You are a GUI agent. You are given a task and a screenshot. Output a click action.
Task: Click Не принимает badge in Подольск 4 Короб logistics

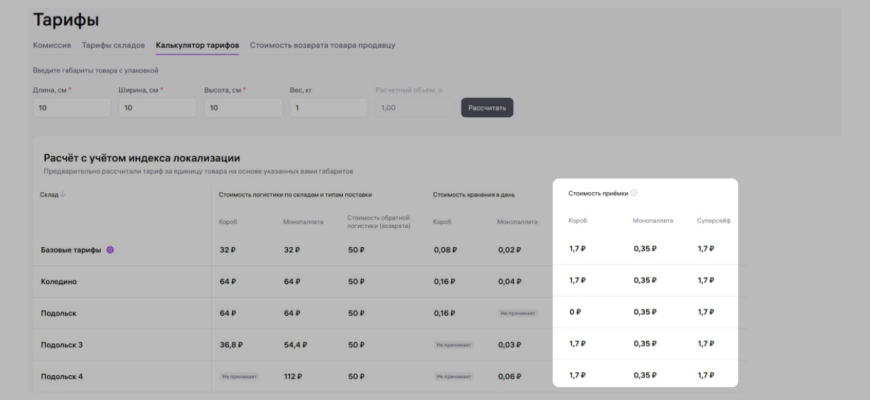(x=238, y=376)
